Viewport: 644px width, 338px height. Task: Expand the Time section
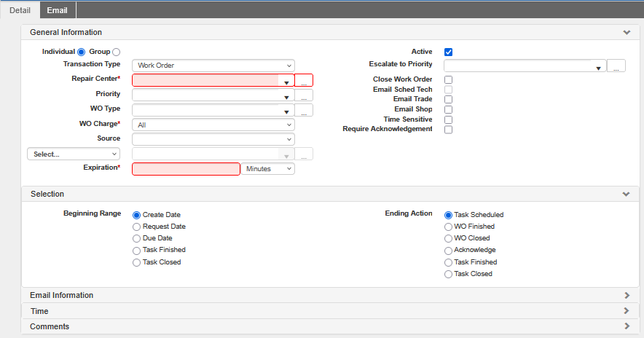coord(626,311)
